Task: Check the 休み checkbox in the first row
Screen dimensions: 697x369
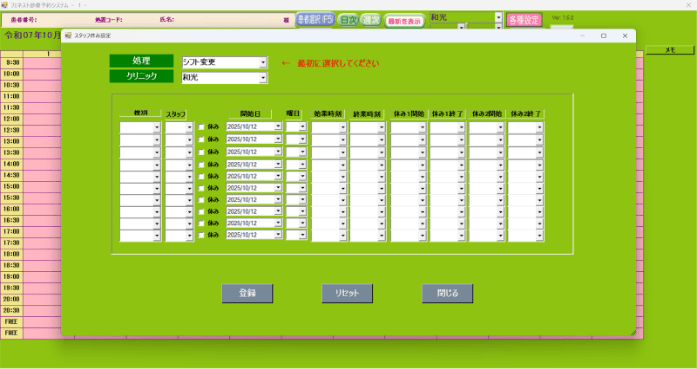Action: 201,127
